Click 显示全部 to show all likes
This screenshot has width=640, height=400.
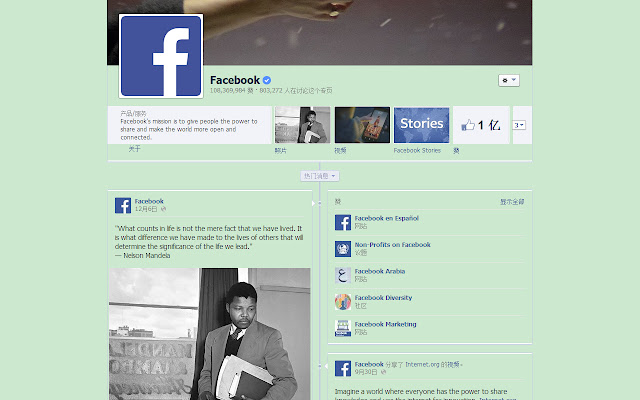click(512, 202)
